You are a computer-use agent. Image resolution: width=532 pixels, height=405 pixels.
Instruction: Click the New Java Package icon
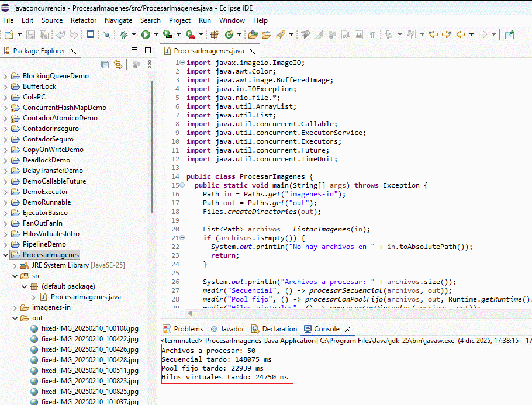[x=214, y=35]
